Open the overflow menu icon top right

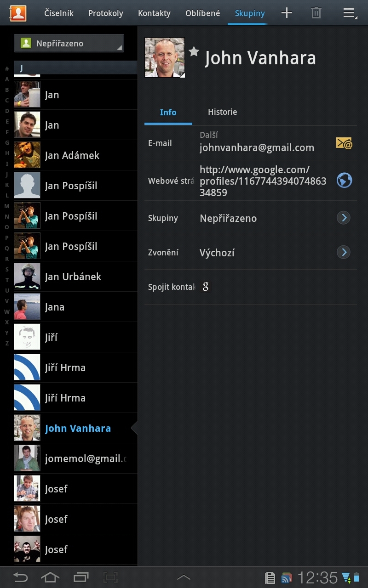349,13
